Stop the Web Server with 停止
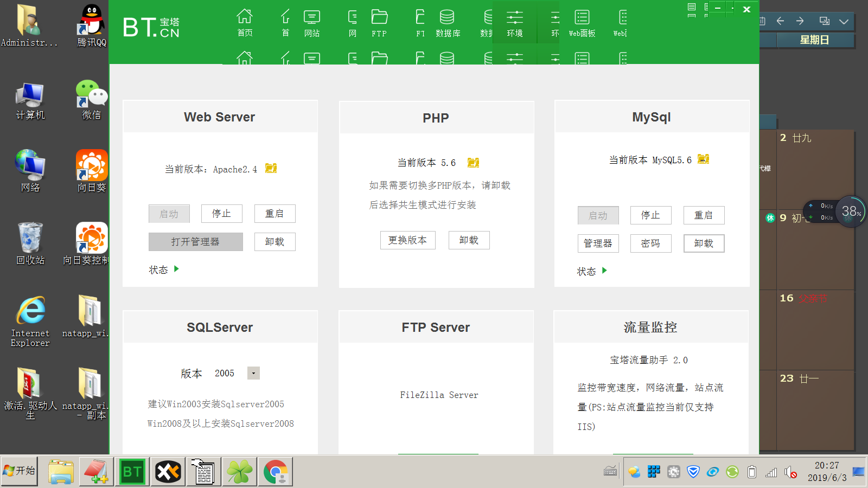The width and height of the screenshot is (868, 488). [221, 214]
